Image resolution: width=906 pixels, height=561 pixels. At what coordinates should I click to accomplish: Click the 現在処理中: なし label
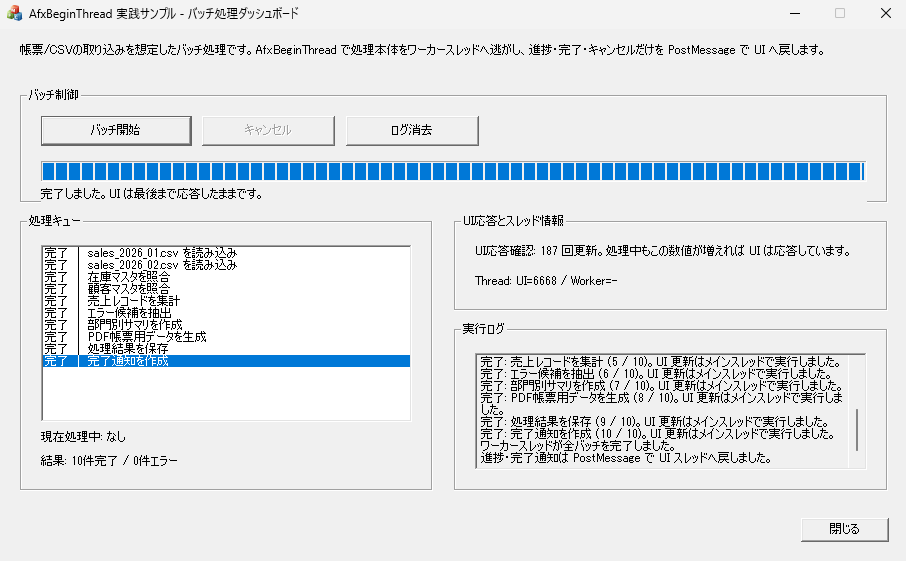[x=83, y=437]
